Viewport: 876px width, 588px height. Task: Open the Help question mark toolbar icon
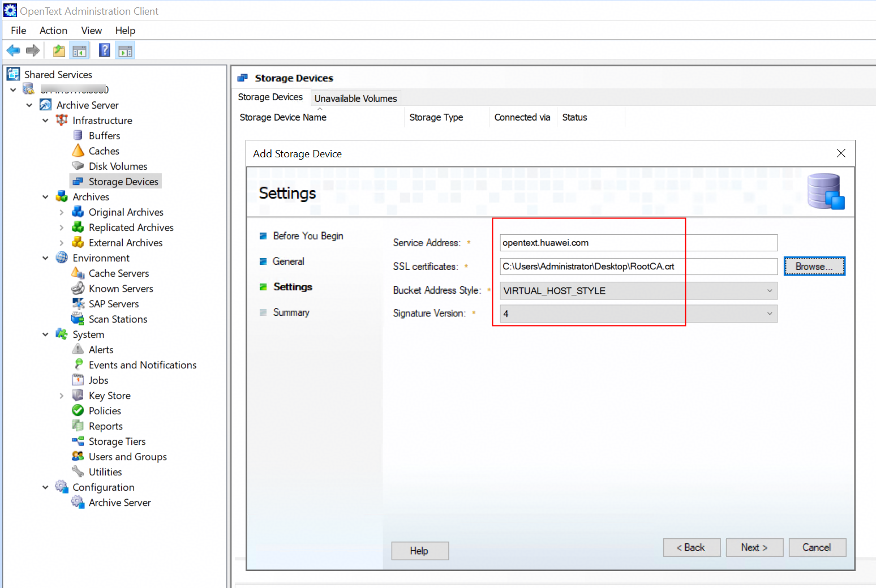click(105, 50)
